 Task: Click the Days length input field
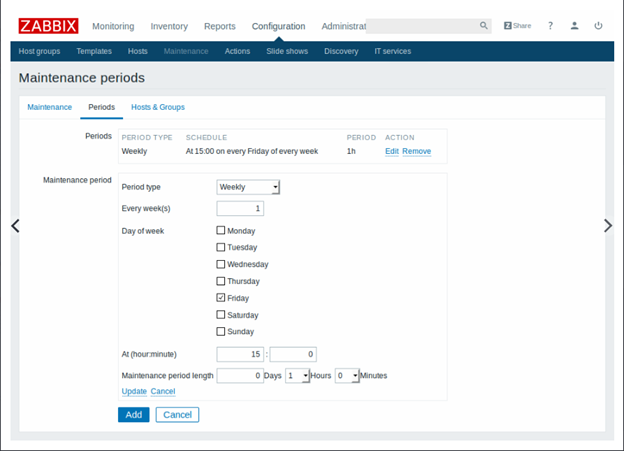click(240, 375)
